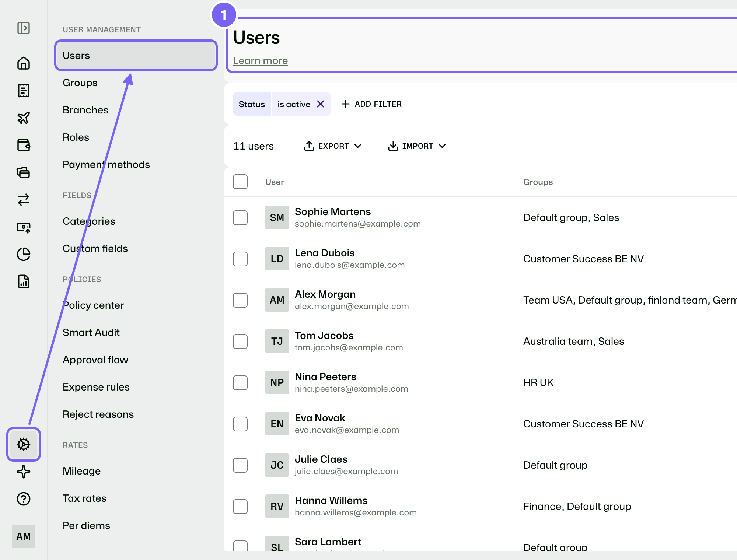This screenshot has height=560, width=737.
Task: Follow the Learn more link
Action: coord(260,60)
